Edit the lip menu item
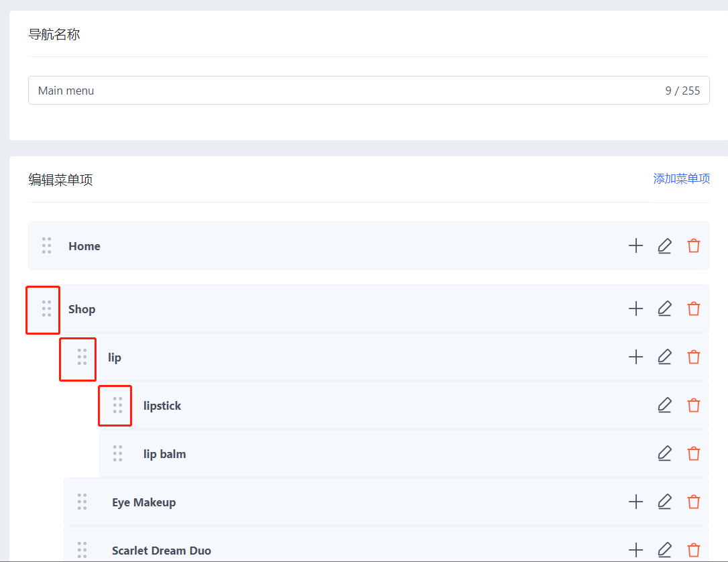The width and height of the screenshot is (728, 562). click(664, 357)
